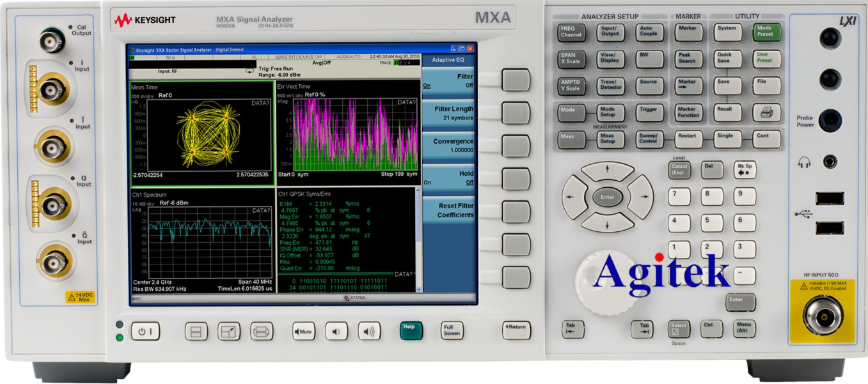The width and height of the screenshot is (868, 384).
Task: Tap the Recall key
Action: coord(727,113)
